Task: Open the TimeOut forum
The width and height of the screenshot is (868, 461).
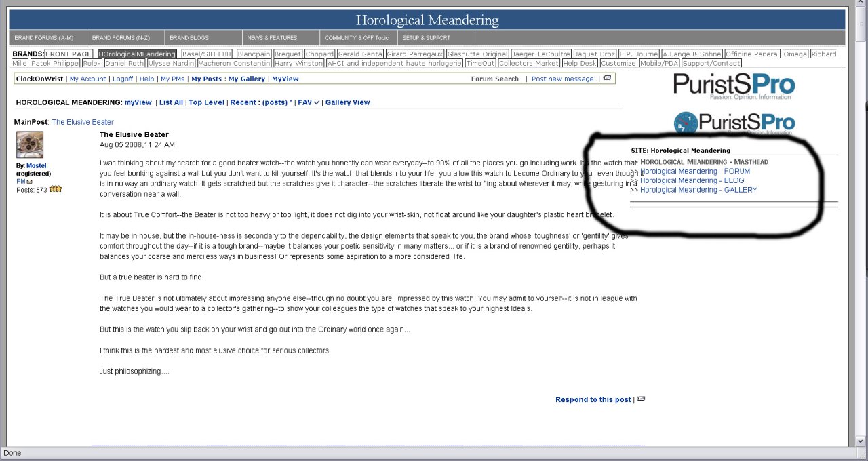Action: click(480, 63)
